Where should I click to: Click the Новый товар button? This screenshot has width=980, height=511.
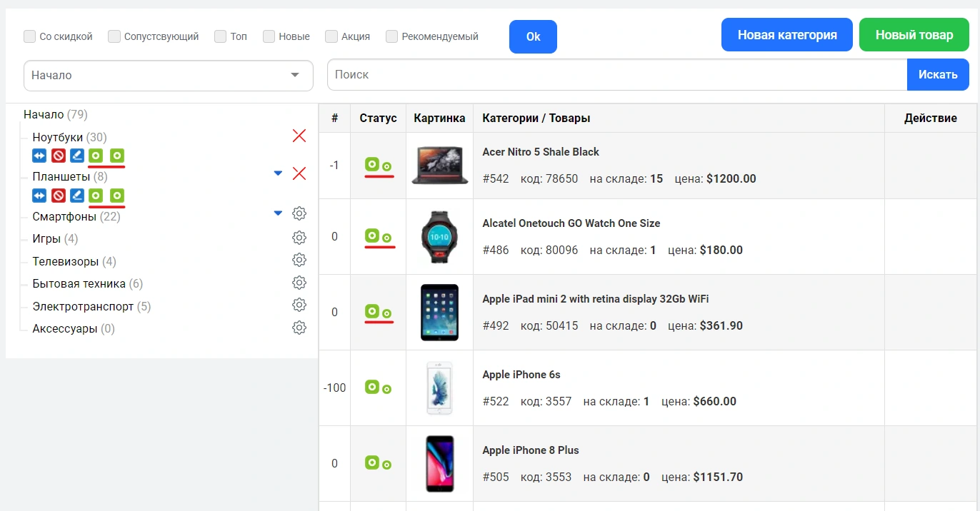(914, 35)
